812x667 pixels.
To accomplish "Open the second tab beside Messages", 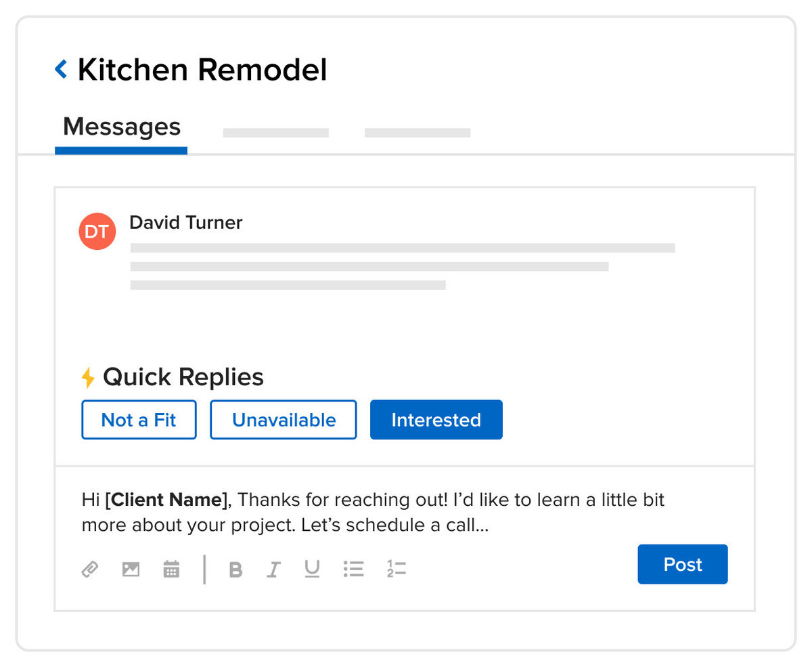I will [x=275, y=133].
